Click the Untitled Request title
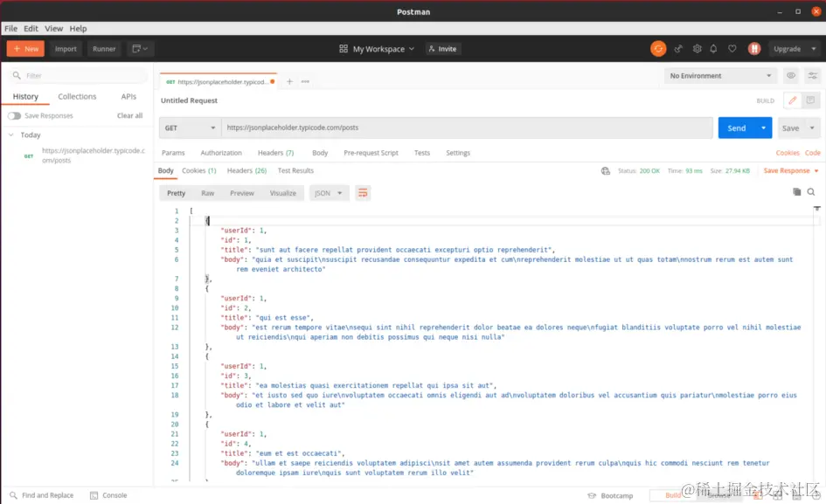Image resolution: width=826 pixels, height=504 pixels. [x=189, y=100]
